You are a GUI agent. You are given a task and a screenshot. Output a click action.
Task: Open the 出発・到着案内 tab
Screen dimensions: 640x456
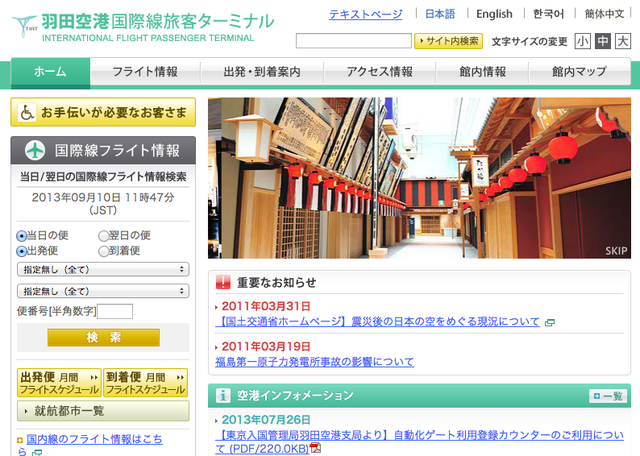[x=262, y=72]
